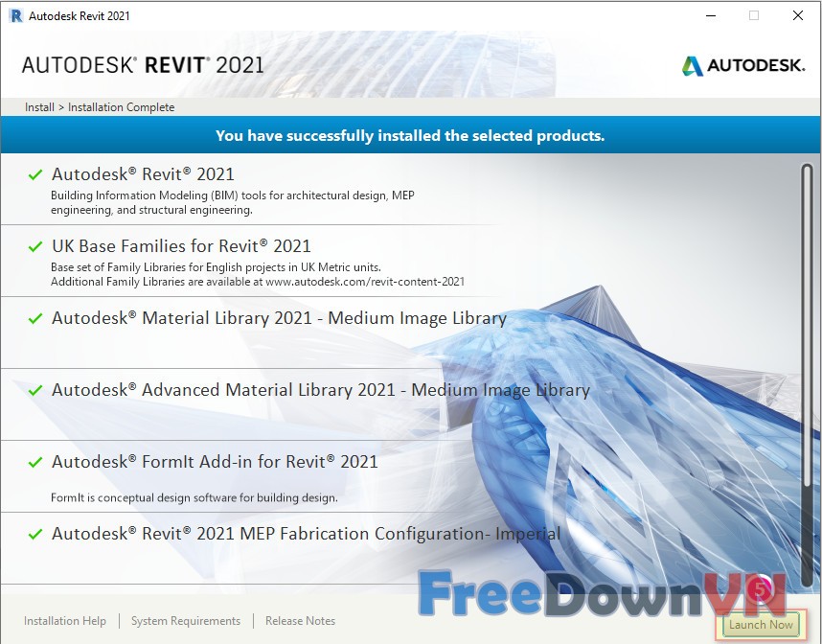Click the Revit app icon in title bar
The height and width of the screenshot is (644, 822).
click(x=15, y=15)
